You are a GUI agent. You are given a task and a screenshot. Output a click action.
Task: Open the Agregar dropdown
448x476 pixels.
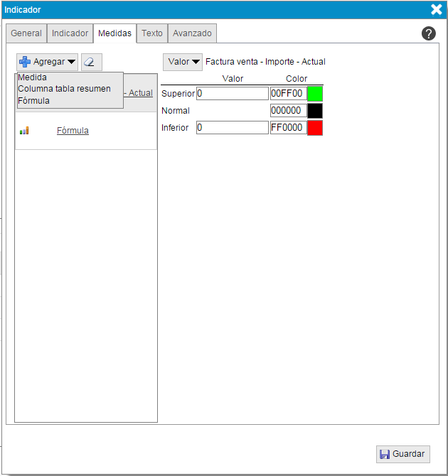tap(48, 62)
